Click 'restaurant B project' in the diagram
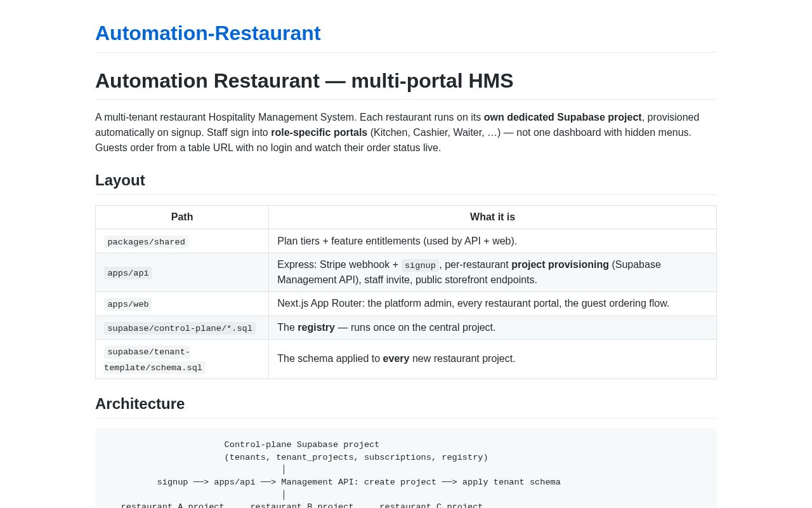 pyautogui.click(x=302, y=505)
